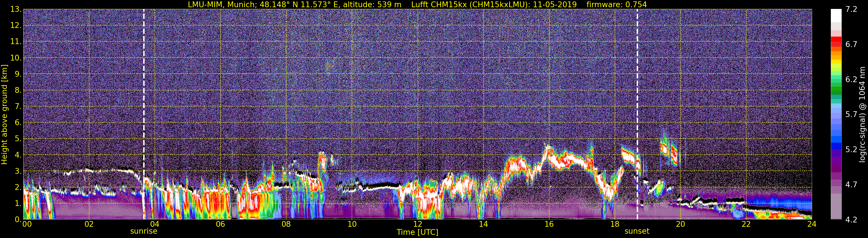Click the x-axis tick label '16'
Image resolution: width=868 pixels, height=238 pixels.
pyautogui.click(x=549, y=224)
